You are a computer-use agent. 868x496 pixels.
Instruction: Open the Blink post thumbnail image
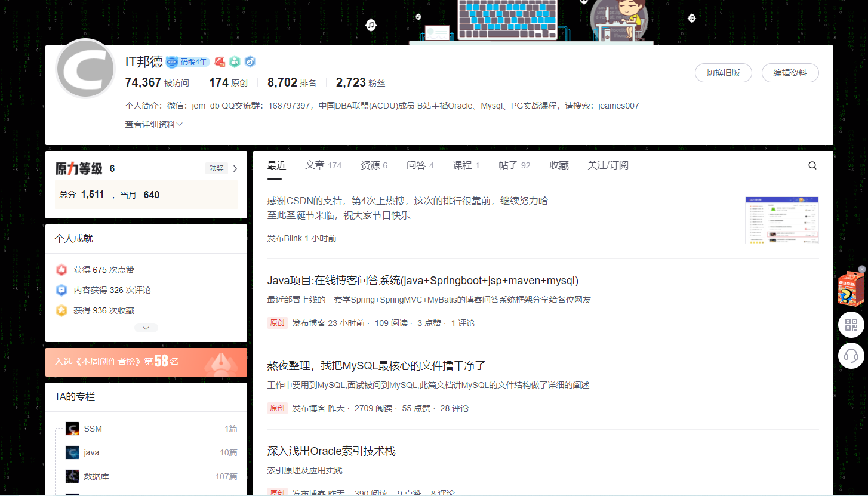click(x=782, y=220)
